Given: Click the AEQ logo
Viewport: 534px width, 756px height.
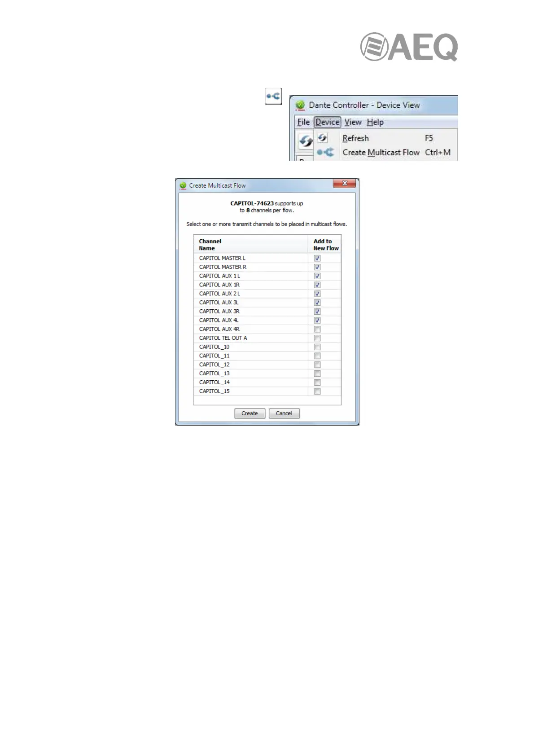Looking at the screenshot, I should point(409,47).
